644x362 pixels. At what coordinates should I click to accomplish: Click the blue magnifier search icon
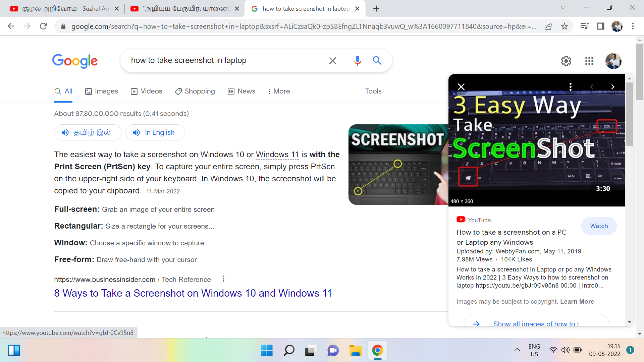[x=377, y=61]
